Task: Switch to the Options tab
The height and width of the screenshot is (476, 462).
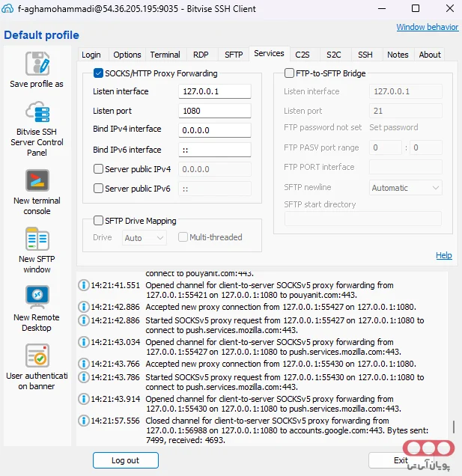Action: point(127,55)
